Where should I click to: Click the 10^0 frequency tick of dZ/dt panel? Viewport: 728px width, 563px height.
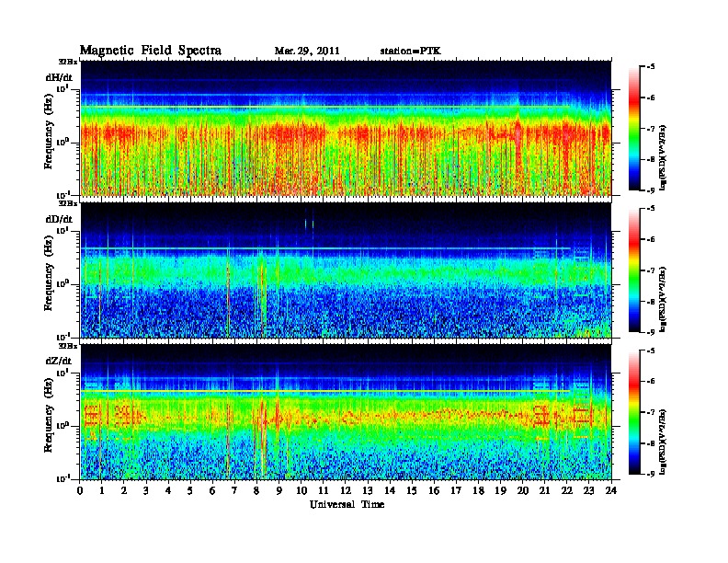63,425
